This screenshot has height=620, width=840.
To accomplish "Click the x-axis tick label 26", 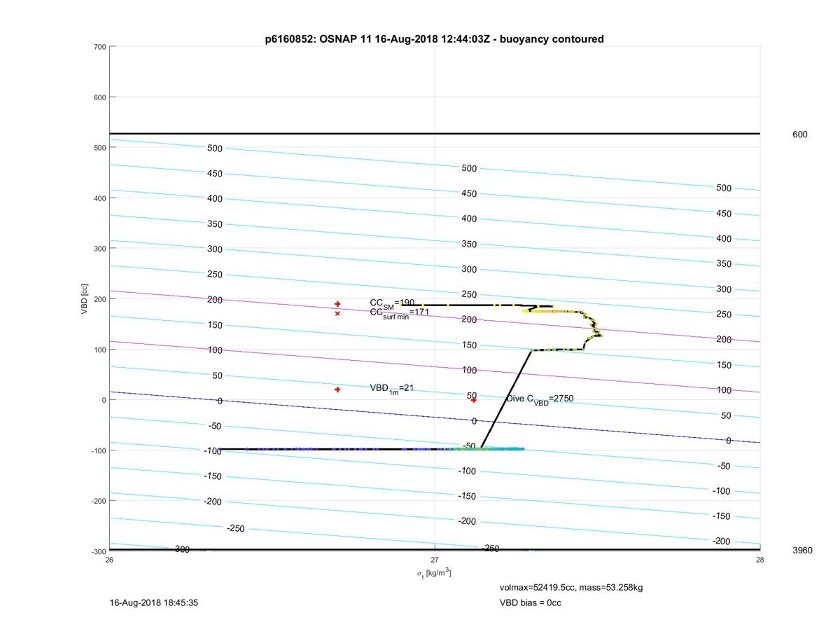I will point(109,560).
